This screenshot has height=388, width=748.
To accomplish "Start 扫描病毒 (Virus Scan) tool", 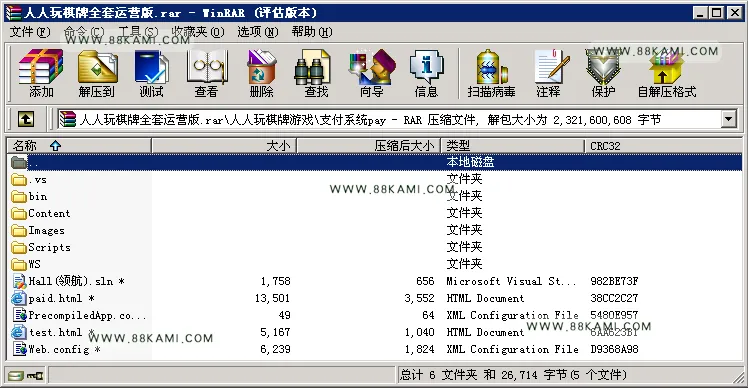I will pos(491,73).
